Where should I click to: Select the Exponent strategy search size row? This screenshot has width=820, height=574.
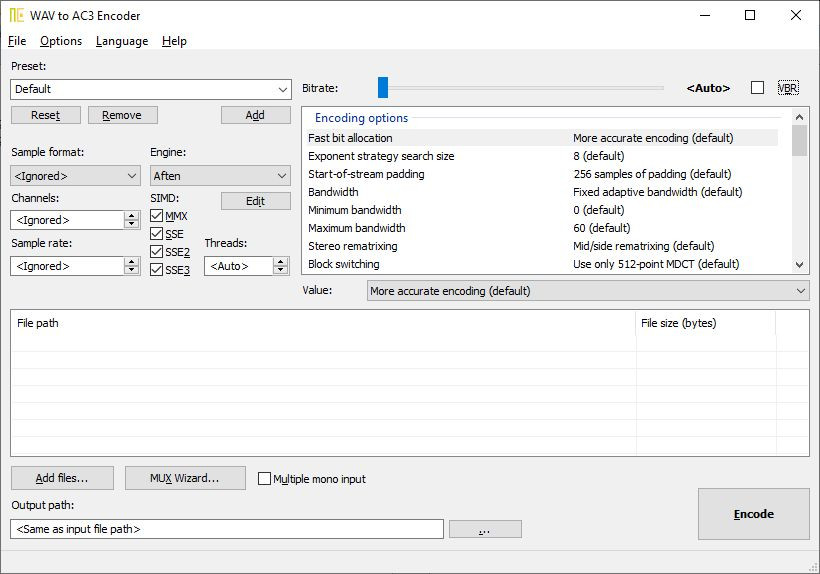pyautogui.click(x=542, y=156)
